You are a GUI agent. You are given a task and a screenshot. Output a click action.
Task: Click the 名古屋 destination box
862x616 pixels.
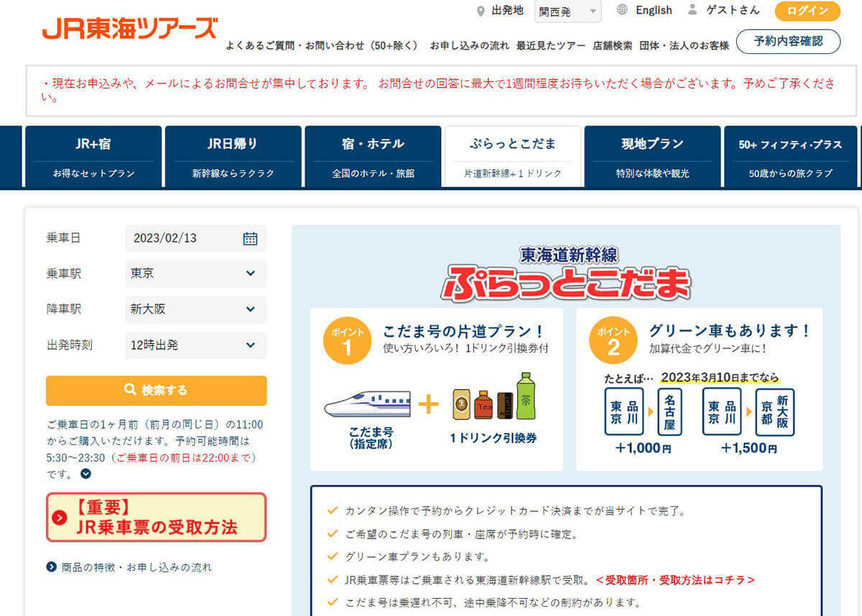coord(669,411)
